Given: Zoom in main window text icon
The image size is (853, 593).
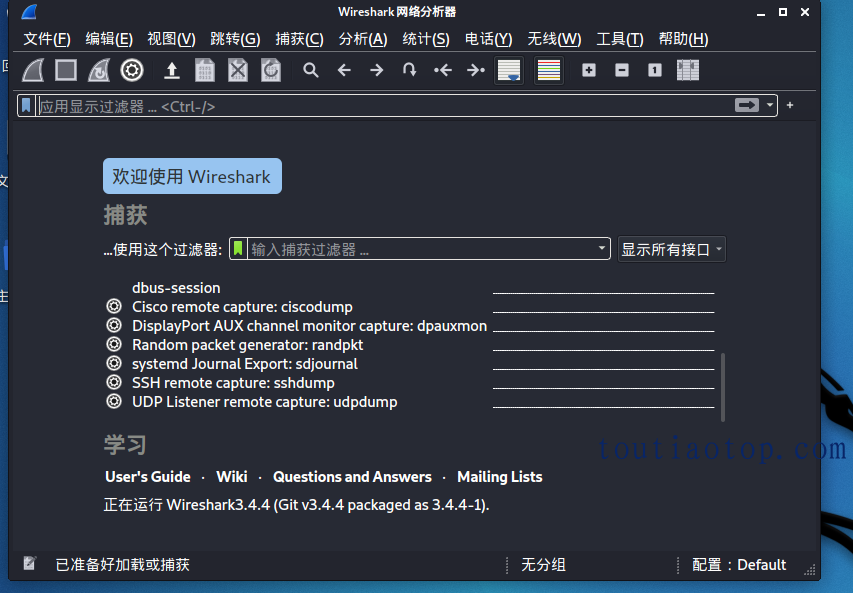Looking at the screenshot, I should point(589,70).
